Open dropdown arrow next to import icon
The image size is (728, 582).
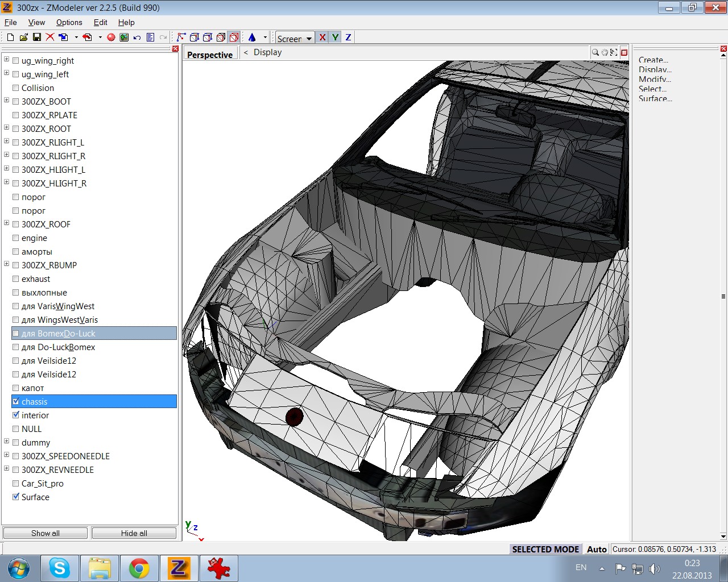coord(76,38)
